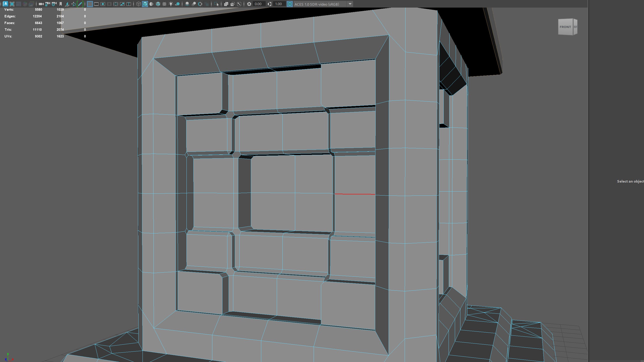Click the Grease Pencil icon
The width and height of the screenshot is (644, 362).
tap(80, 4)
